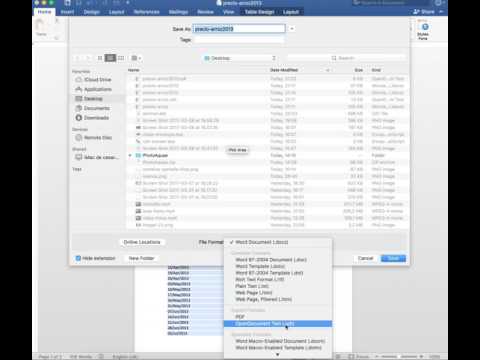Click the Share button in Word
The image size is (480, 360).
pos(424,12)
